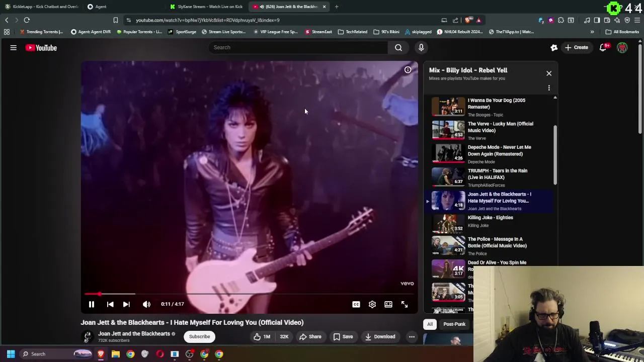Open the StreamEast bookmark
Viewport: 644px width, 362px height.
(318, 32)
